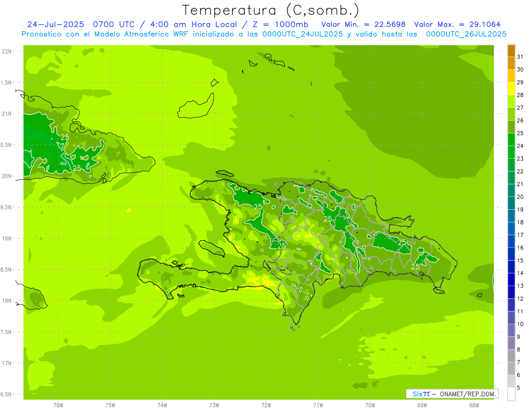532x411 pixels.
Task: Click the "ONAMET/REP.DOM." credit label
Action: (x=468, y=394)
